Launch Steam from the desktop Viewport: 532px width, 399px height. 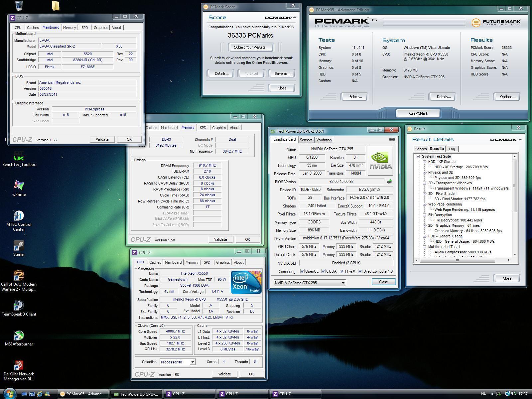19,248
